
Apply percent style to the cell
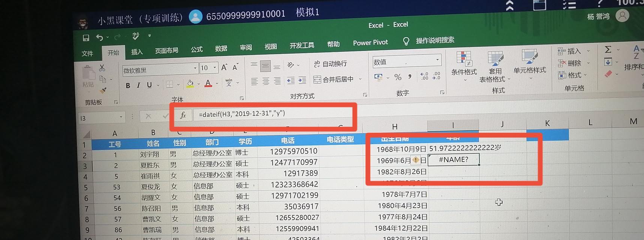(398, 77)
